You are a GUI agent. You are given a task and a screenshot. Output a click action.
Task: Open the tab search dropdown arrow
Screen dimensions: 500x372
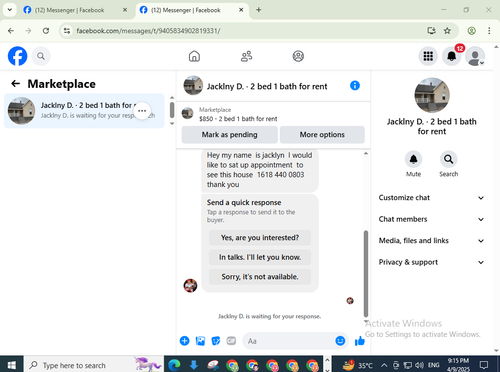(10, 10)
